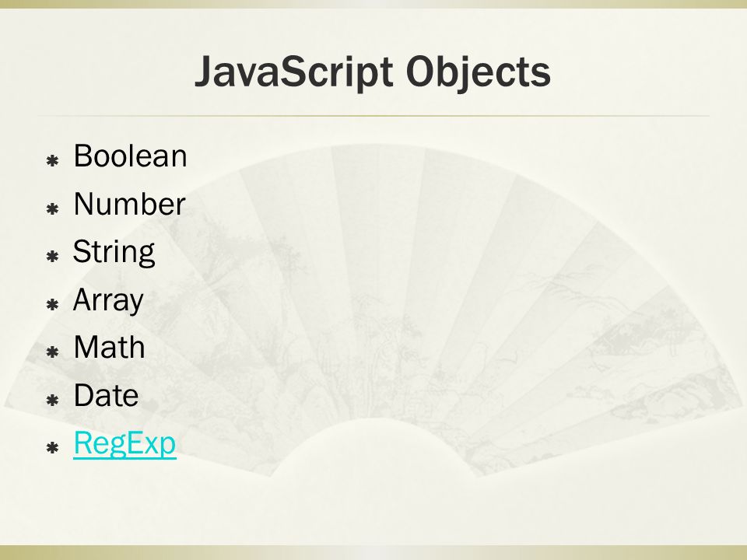Select the Number list item text

click(x=129, y=204)
